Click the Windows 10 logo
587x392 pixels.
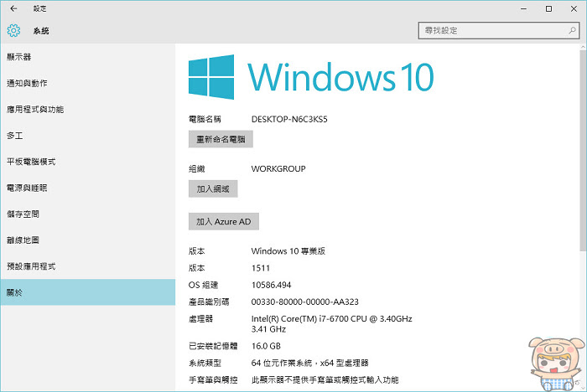pyautogui.click(x=311, y=77)
